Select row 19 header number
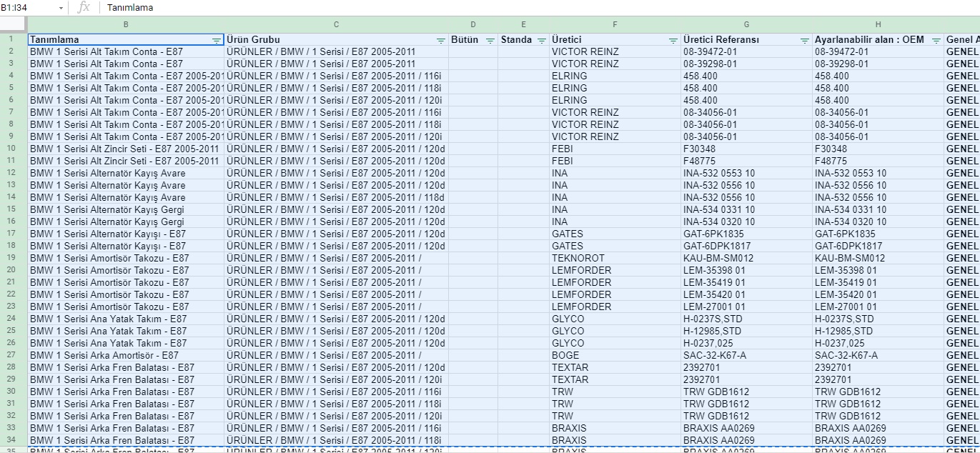The width and height of the screenshot is (980, 453). (x=13, y=258)
